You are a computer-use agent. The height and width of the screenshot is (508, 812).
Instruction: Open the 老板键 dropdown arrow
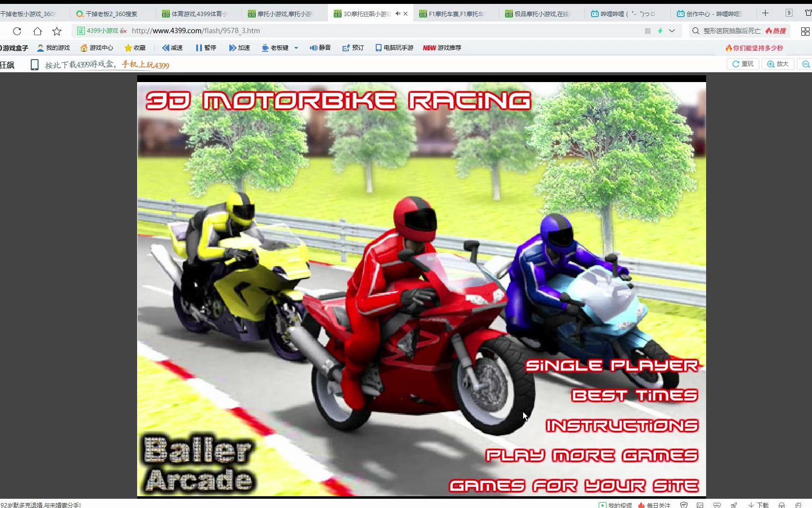point(295,48)
